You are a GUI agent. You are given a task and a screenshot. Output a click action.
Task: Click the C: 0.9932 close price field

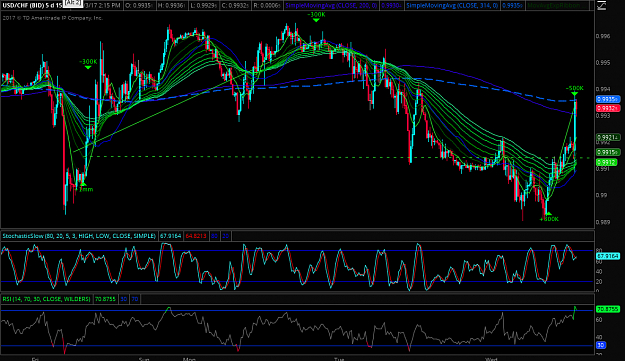coord(236,6)
